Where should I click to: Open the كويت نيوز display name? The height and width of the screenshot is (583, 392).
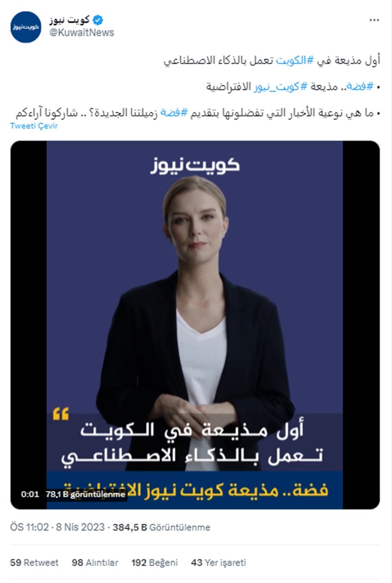(70, 20)
